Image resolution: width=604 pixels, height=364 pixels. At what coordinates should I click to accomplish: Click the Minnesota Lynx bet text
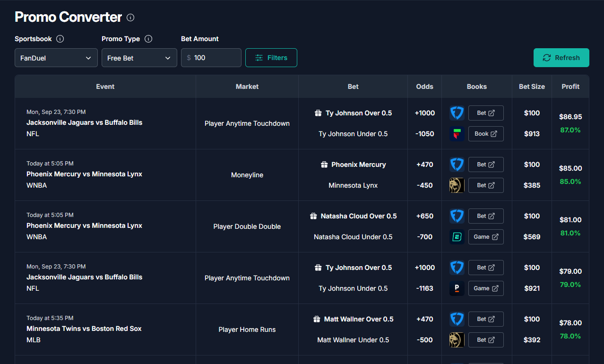coord(353,185)
